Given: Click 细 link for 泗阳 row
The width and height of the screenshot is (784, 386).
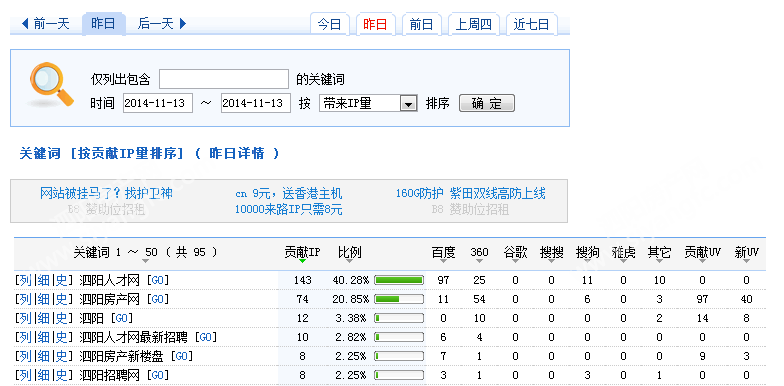Looking at the screenshot, I should tap(44, 318).
